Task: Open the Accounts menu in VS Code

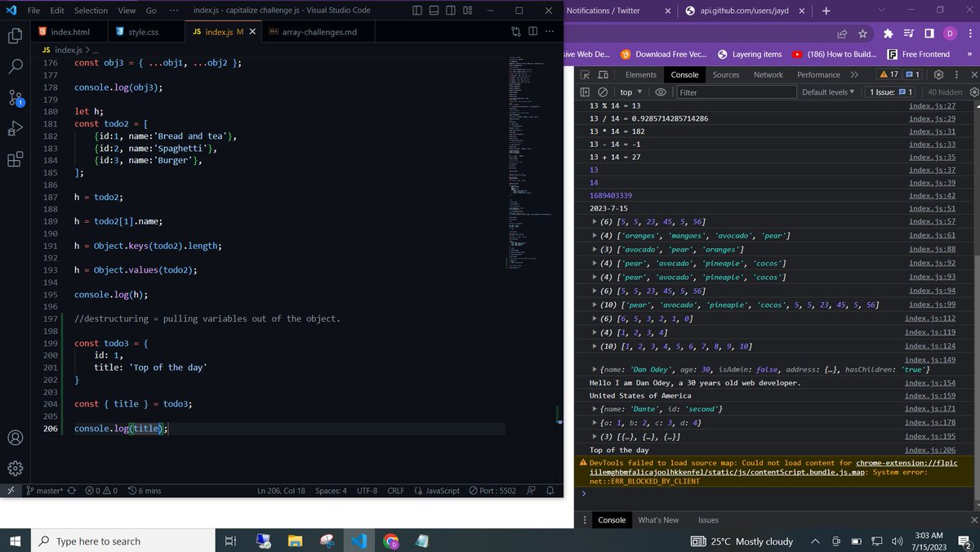Action: click(15, 438)
